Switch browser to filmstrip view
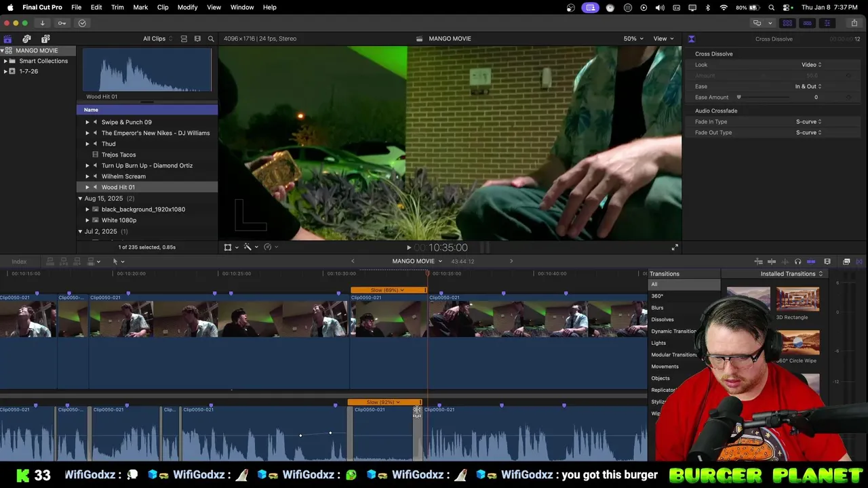The image size is (868, 488). 197,39
